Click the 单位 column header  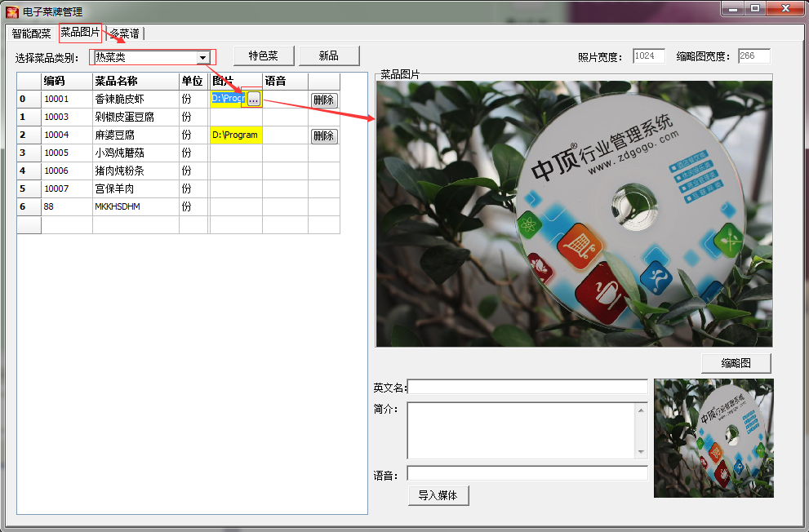point(193,82)
